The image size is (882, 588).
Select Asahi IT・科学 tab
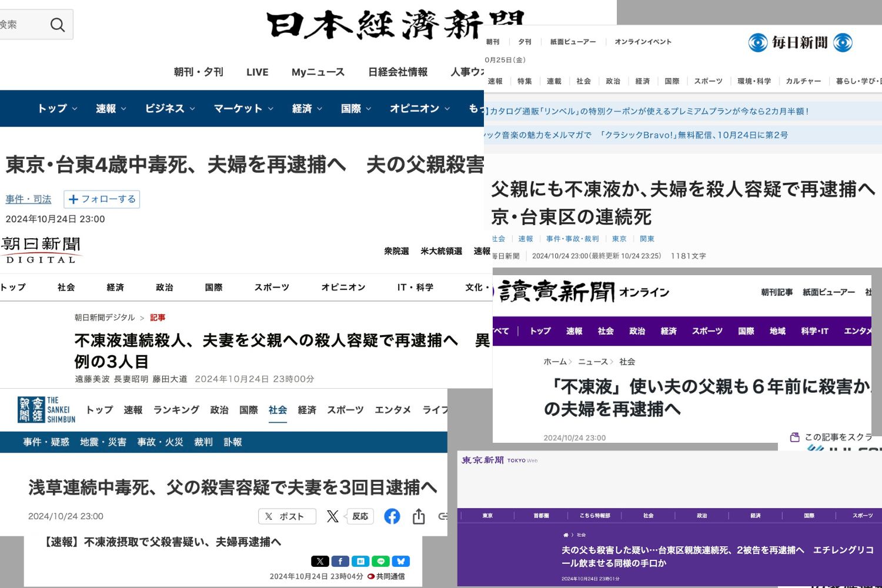(415, 287)
